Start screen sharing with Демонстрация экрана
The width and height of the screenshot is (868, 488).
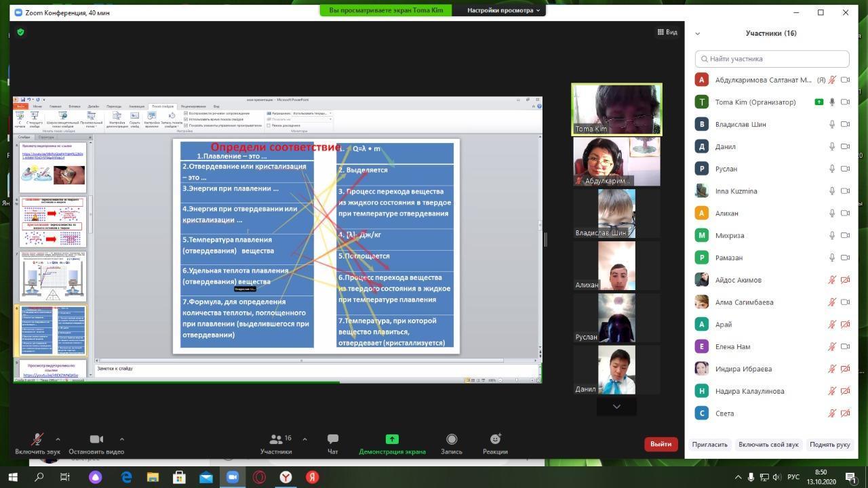click(x=392, y=439)
